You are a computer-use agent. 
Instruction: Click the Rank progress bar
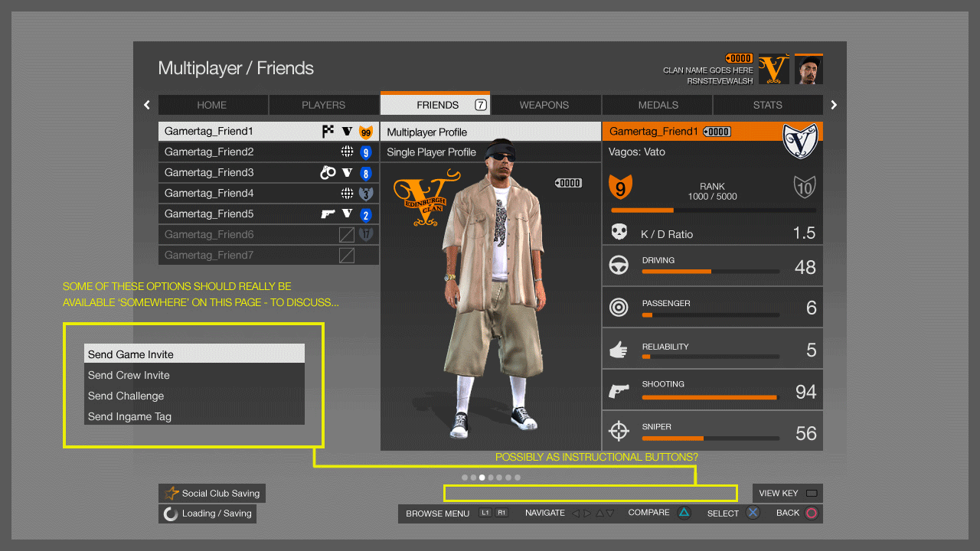point(713,210)
